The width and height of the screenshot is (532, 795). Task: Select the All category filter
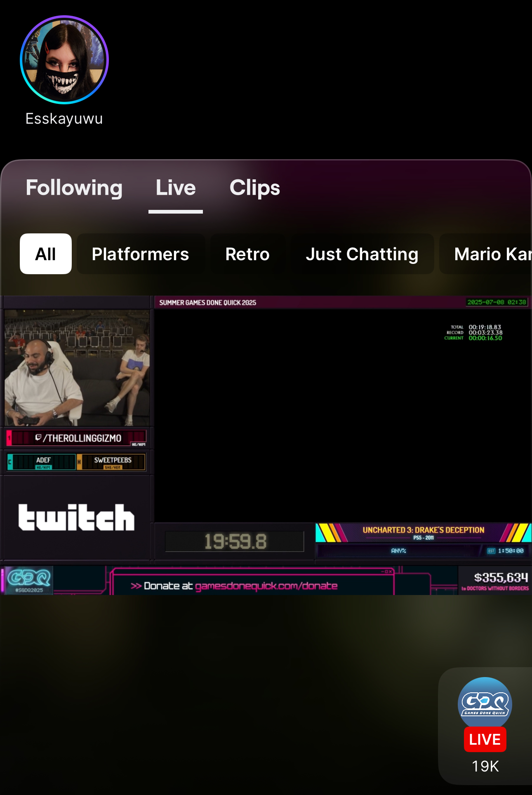point(46,254)
